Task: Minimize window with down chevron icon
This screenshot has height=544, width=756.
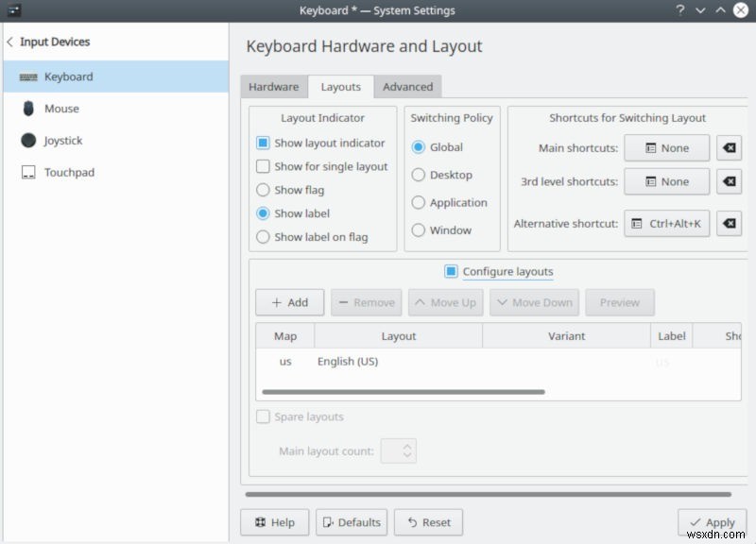Action: pos(700,10)
